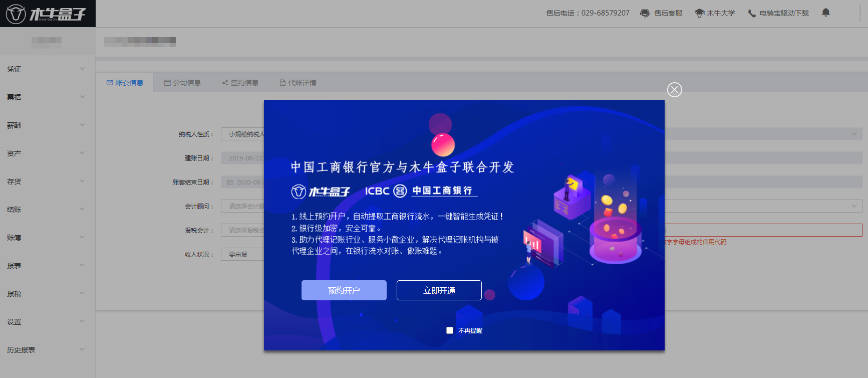Click the 账套结束日期 date field
868x378 pixels.
[242, 182]
